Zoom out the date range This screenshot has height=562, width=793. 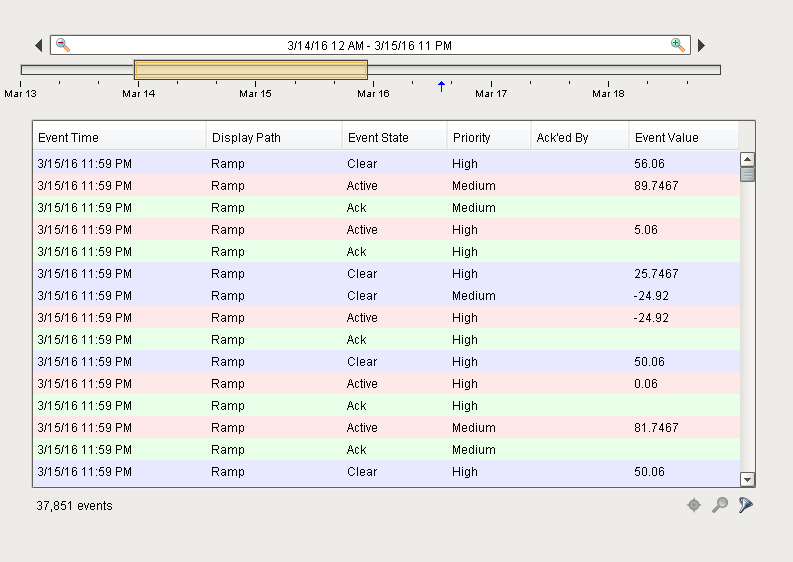63,45
